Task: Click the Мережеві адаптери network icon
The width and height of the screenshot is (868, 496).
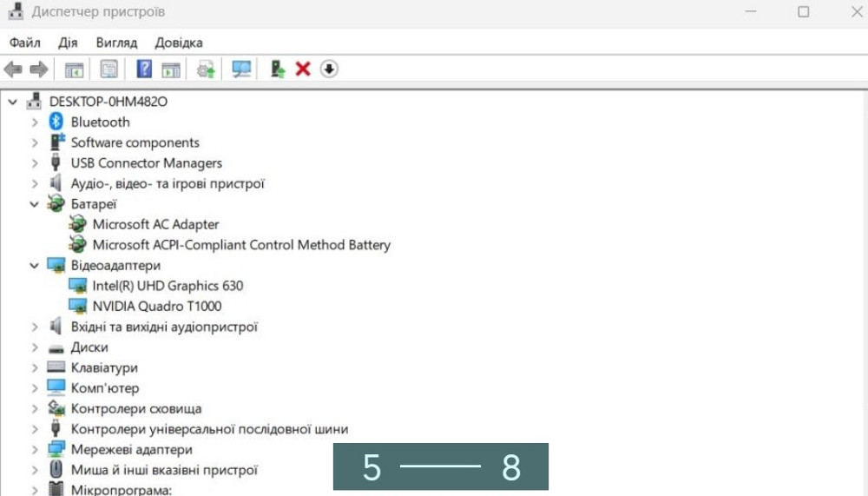Action: pyautogui.click(x=56, y=449)
